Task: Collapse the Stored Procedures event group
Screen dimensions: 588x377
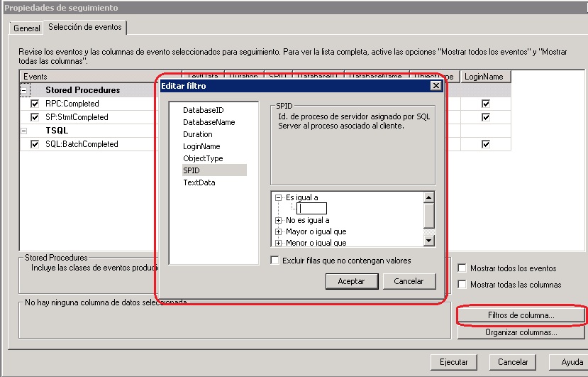Action: click(x=24, y=90)
